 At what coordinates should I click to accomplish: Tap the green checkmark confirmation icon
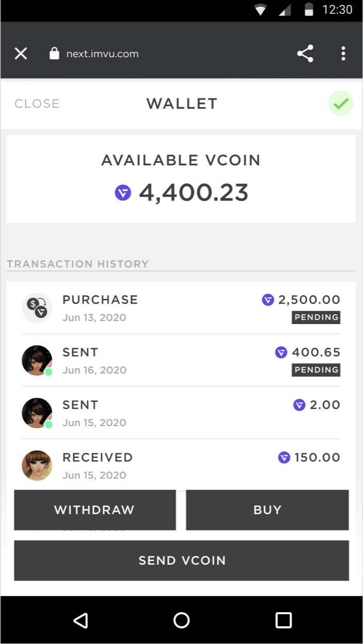click(340, 103)
